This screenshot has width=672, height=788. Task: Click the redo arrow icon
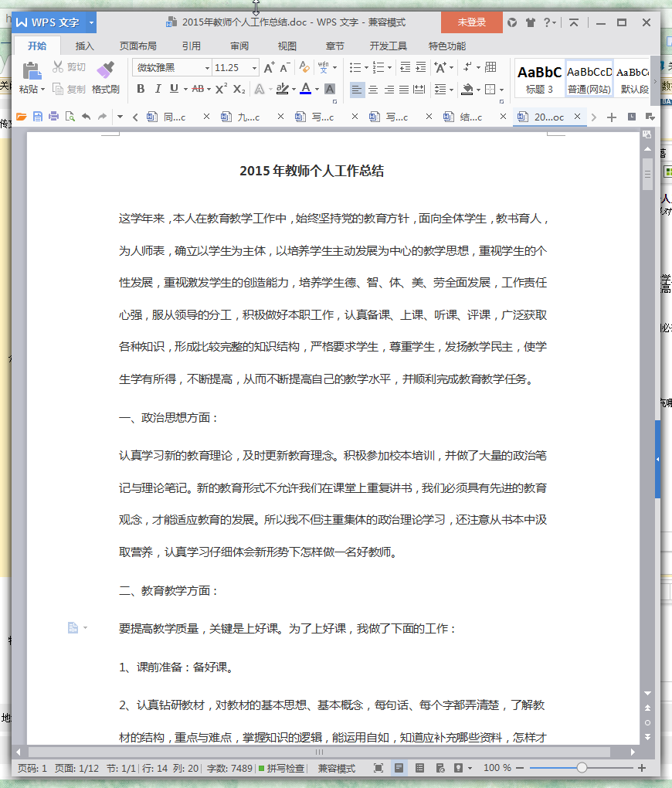(x=103, y=117)
